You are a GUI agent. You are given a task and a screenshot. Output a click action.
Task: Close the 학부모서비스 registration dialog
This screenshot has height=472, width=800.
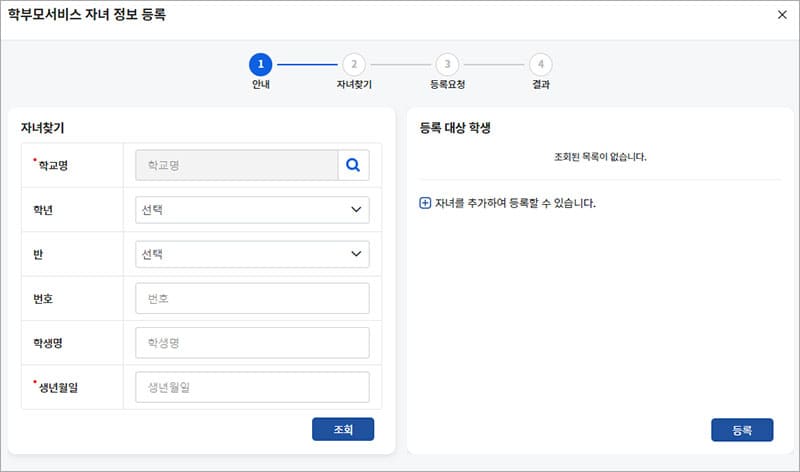click(x=782, y=15)
